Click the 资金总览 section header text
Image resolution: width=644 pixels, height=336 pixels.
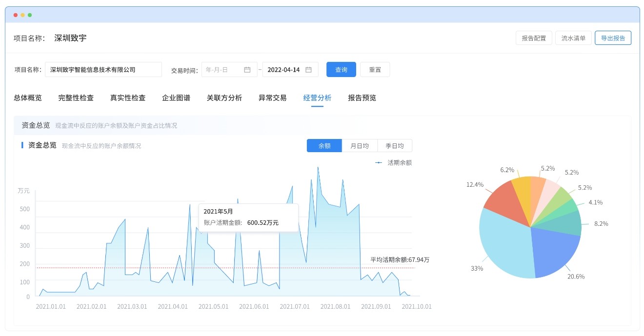36,125
